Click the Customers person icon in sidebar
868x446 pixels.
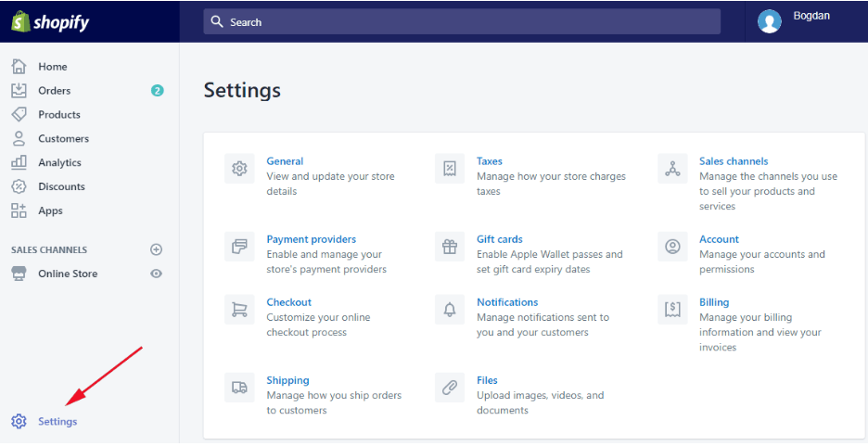[19, 138]
